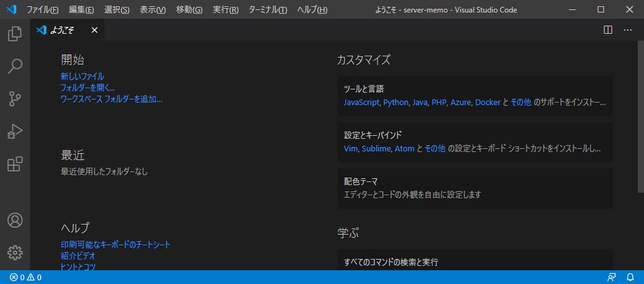
Task: Show errors and warnings count in status bar
Action: tap(26, 278)
